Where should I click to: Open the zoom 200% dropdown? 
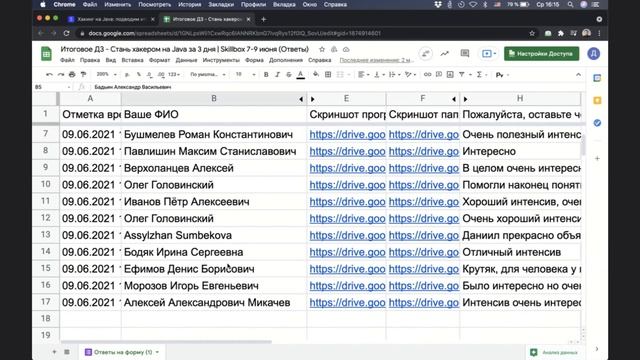pyautogui.click(x=106, y=75)
